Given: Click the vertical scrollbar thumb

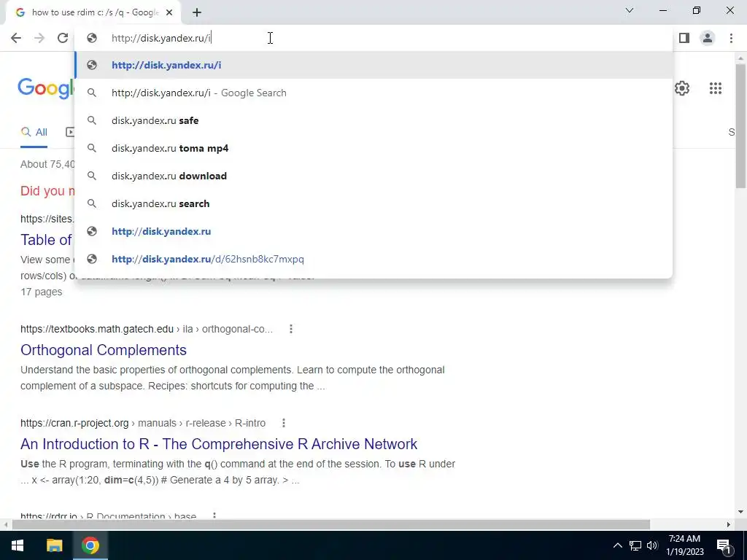Looking at the screenshot, I should tap(740, 126).
